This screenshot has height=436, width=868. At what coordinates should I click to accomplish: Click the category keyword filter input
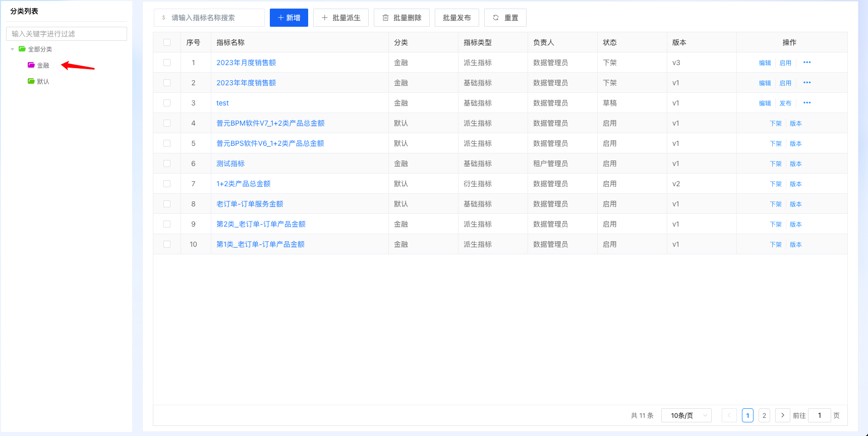coord(67,34)
